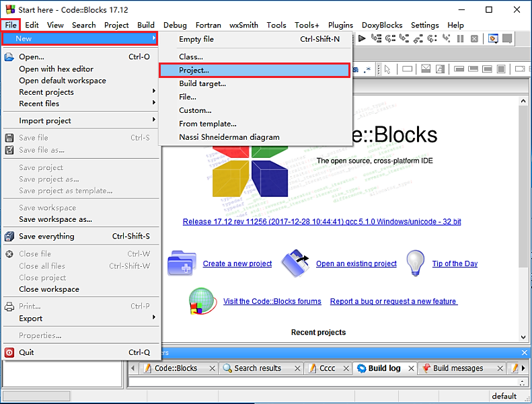This screenshot has width=532, height=404.
Task: Click the Create a new project folder icon
Action: [x=182, y=264]
